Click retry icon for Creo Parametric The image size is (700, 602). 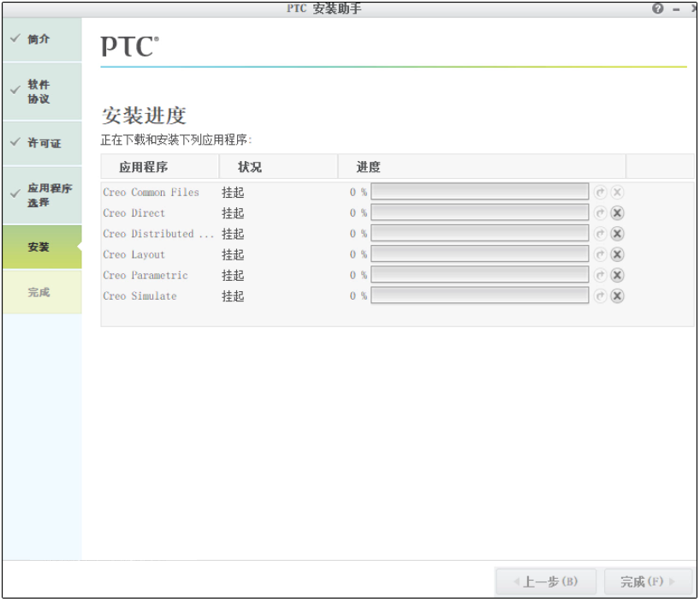click(x=601, y=275)
